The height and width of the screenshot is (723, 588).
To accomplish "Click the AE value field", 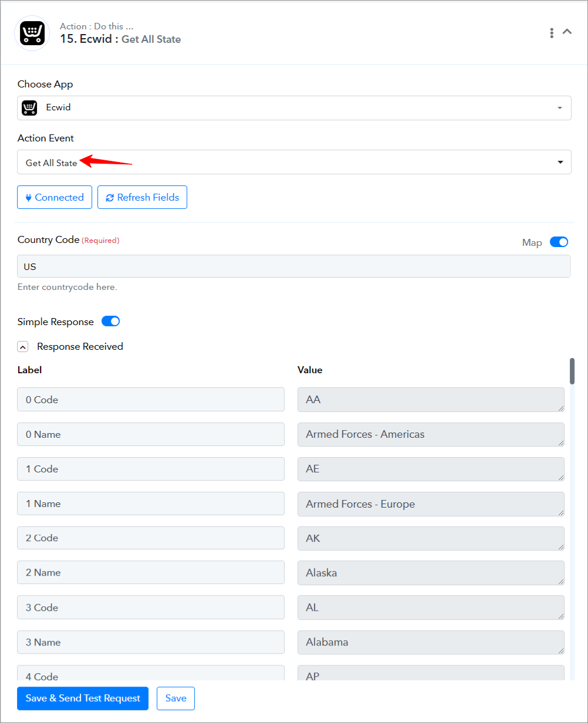I will tap(431, 469).
